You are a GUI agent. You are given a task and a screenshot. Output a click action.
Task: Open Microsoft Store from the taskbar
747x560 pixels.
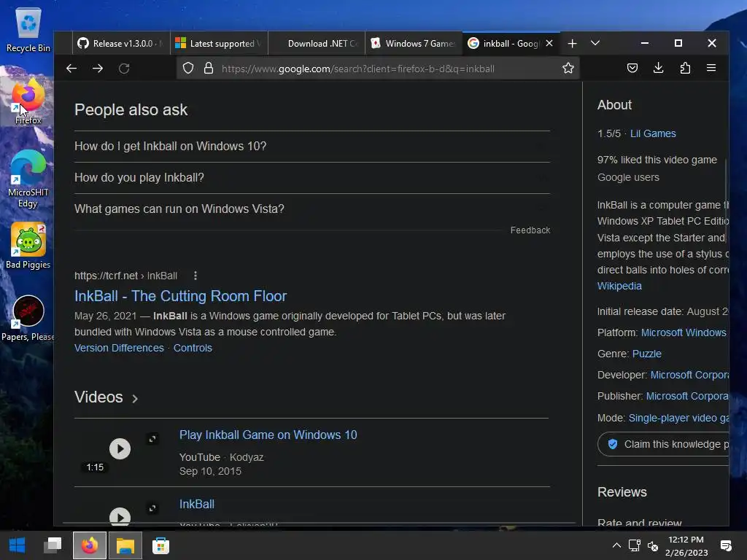161,545
